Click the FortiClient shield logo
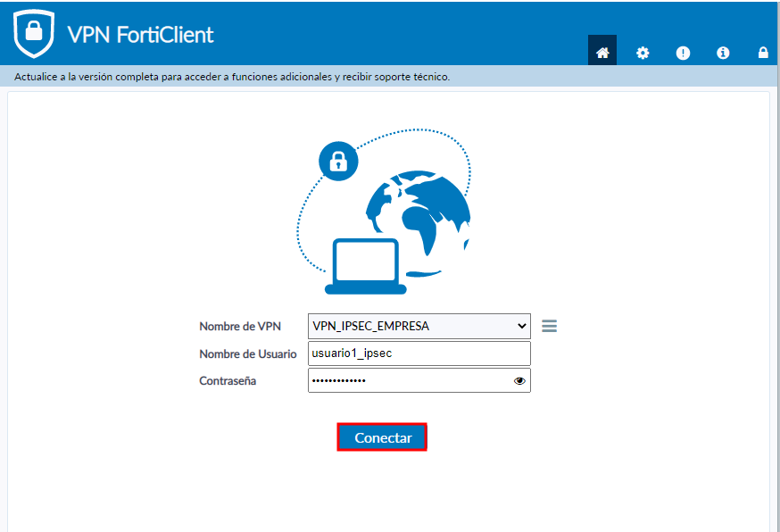This screenshot has height=532, width=780. 34,34
